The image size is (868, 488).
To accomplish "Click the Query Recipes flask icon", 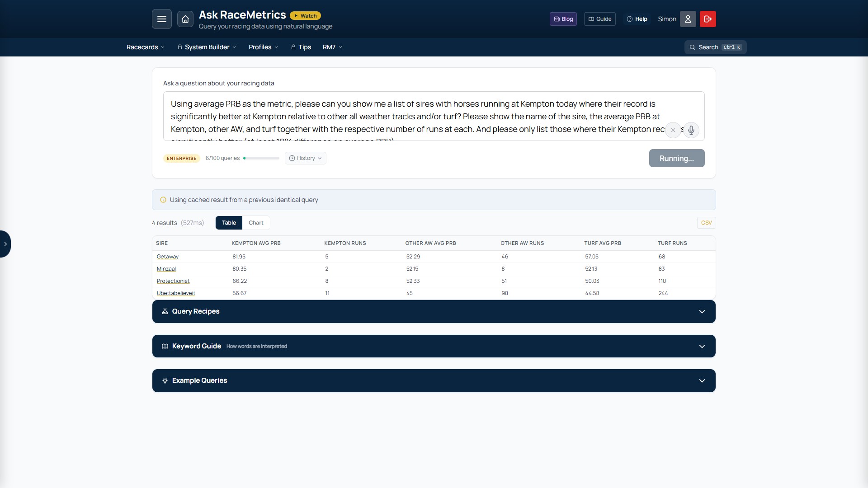I will click(165, 311).
